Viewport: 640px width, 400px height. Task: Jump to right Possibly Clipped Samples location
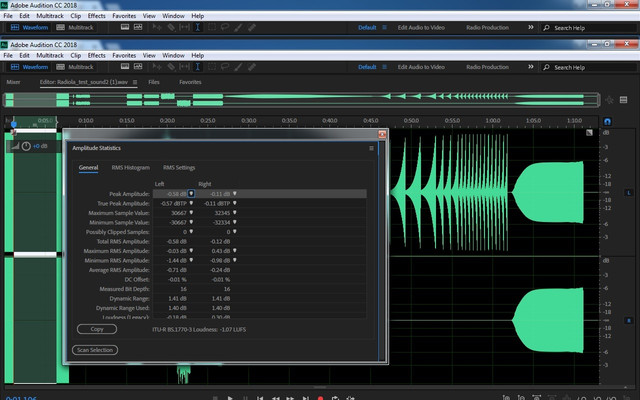click(235, 231)
